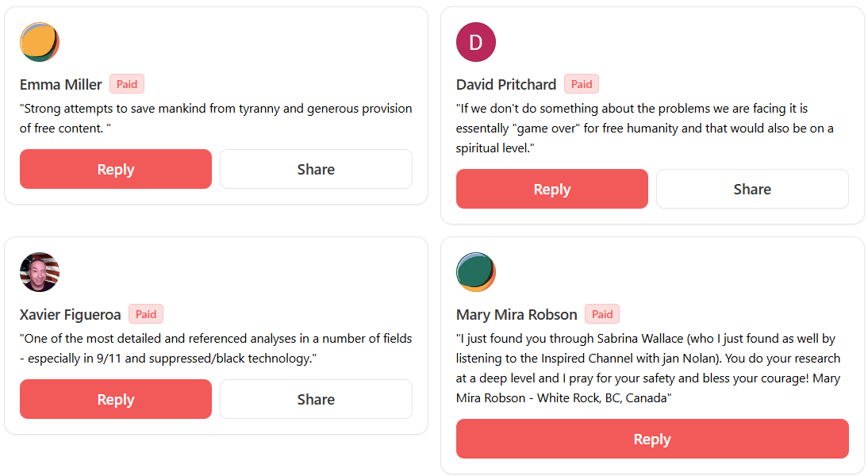Screen dimensions: 868x476
Task: Open Xavier Figueroa's profile photo
Action: click(40, 272)
